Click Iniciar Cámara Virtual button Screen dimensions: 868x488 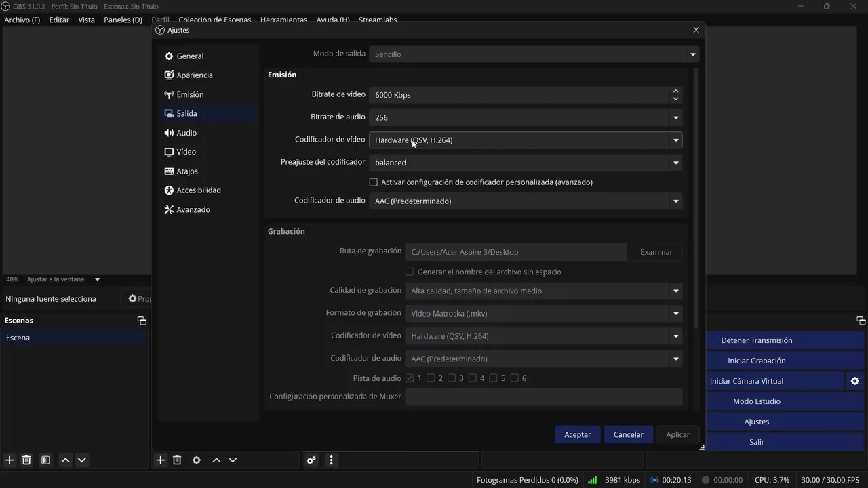pyautogui.click(x=775, y=381)
